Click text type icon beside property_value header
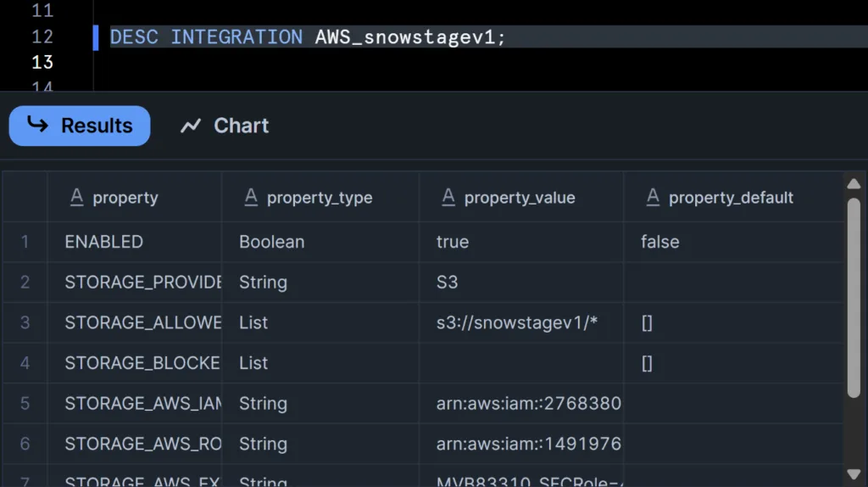This screenshot has width=868, height=487. [x=448, y=197]
